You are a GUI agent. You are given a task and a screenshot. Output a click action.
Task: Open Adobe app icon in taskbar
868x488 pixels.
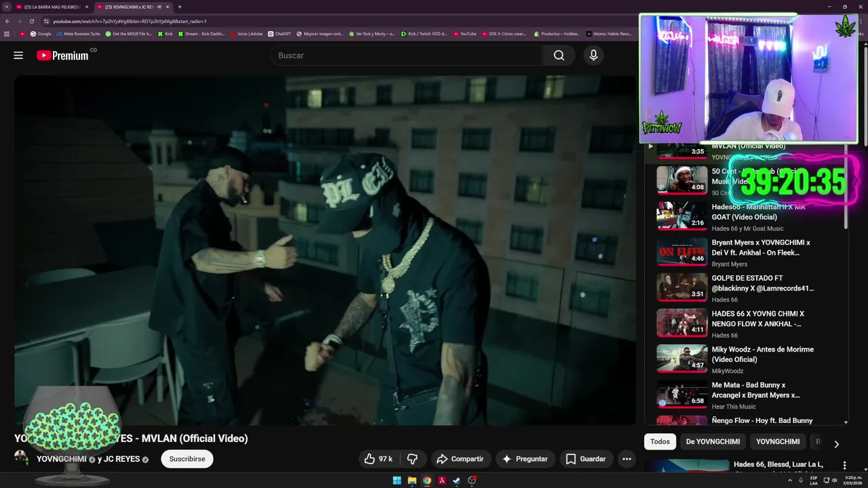(x=441, y=481)
